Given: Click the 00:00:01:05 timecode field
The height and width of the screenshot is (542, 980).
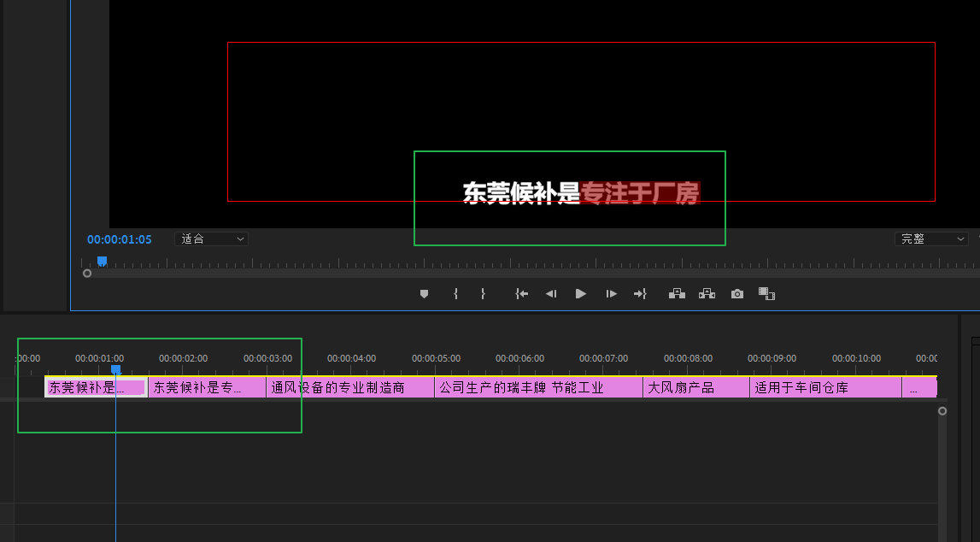Looking at the screenshot, I should [x=119, y=239].
